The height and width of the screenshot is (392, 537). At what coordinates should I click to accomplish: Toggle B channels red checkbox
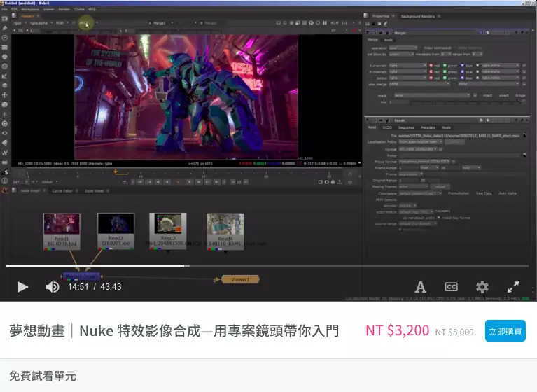coord(431,71)
